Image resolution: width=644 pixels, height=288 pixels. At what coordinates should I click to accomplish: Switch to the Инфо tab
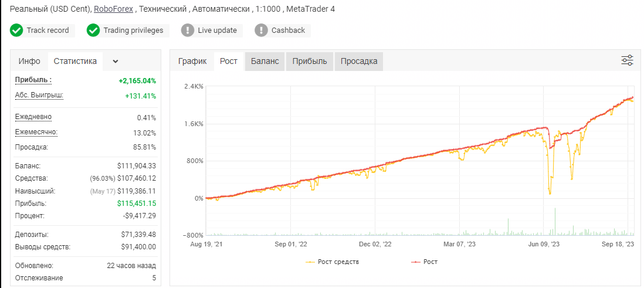tap(29, 61)
